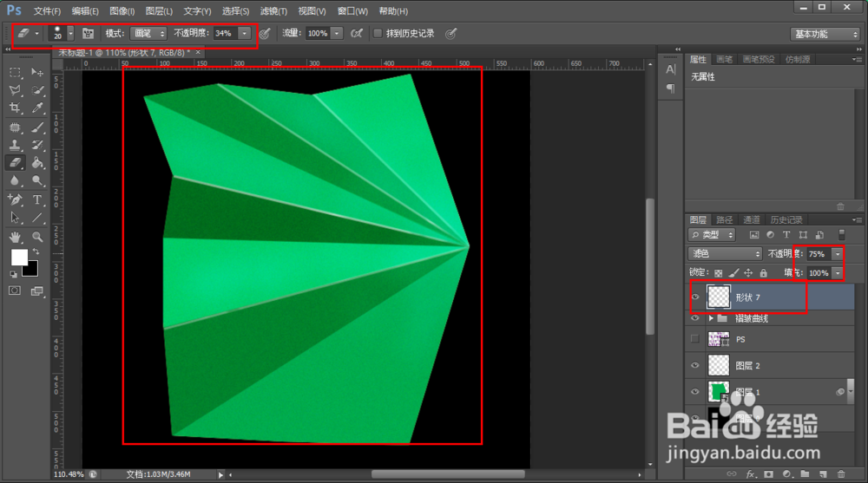Turn layer filtering on or off
868x483 pixels.
tap(841, 235)
